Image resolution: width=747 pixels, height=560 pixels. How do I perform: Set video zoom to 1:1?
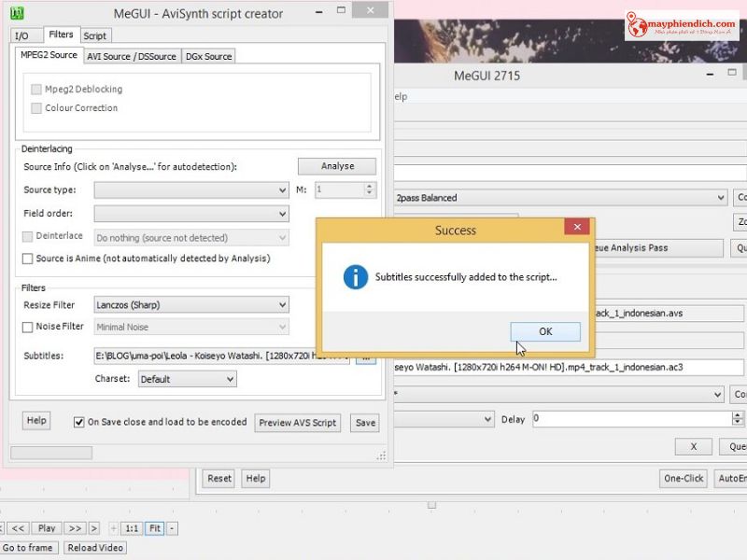coord(131,528)
